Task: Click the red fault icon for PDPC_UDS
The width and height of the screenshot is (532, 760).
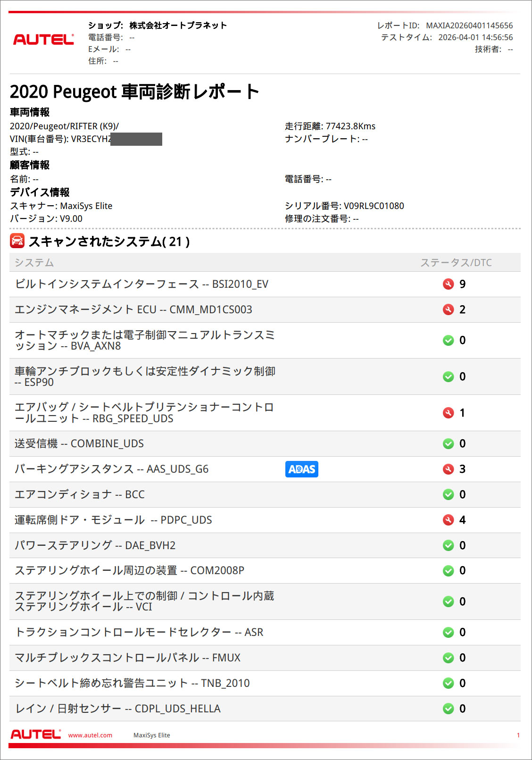Action: coord(448,520)
